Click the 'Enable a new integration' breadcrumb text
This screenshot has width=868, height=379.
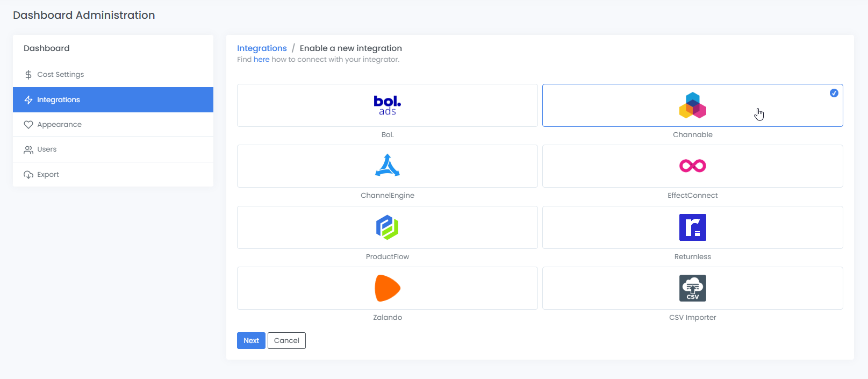[351, 48]
